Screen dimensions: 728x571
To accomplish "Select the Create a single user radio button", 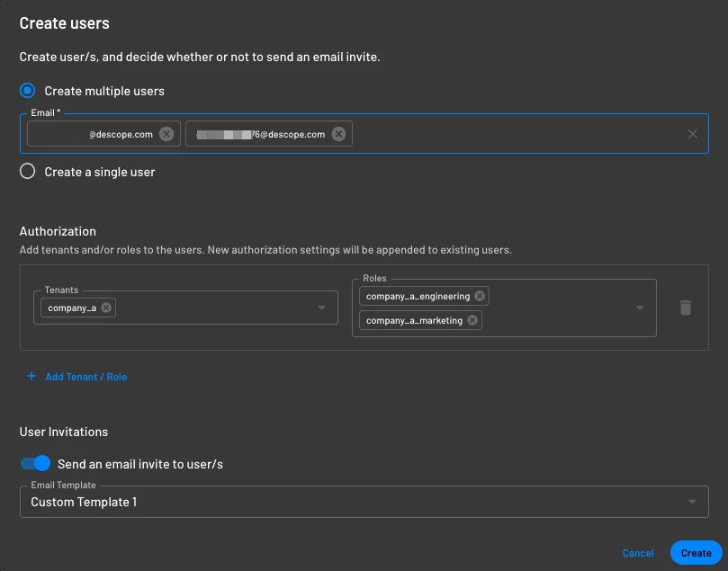I will 27,171.
